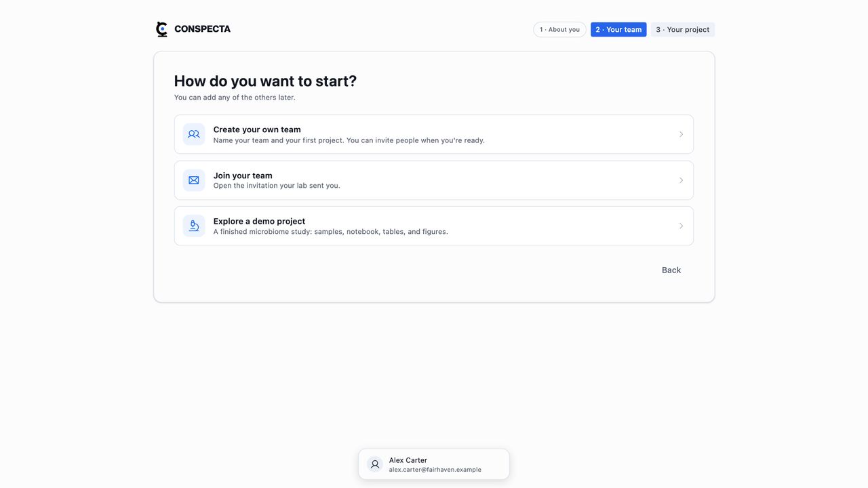Click the microscope demo project icon
The height and width of the screenshot is (488, 868).
(x=194, y=226)
